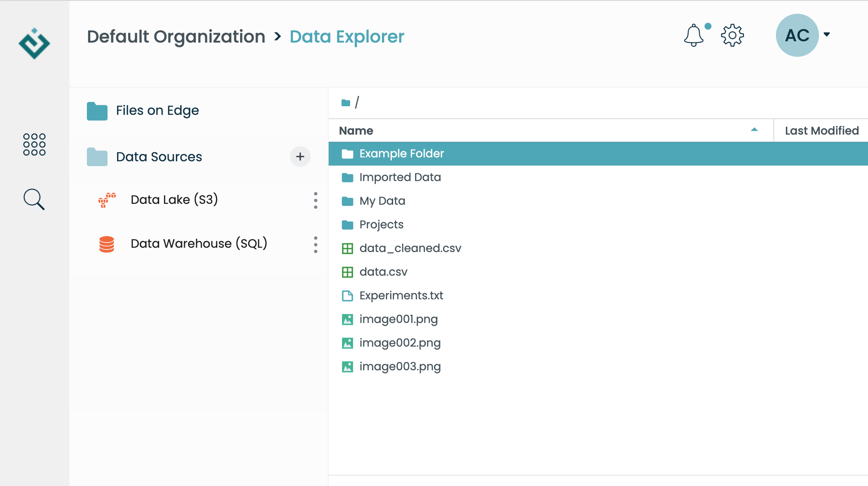Click the Imported Data folder

coord(400,177)
